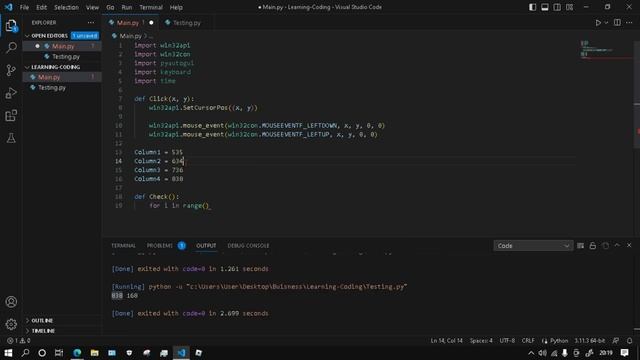Open the Search view in activity bar
The image size is (640, 360).
[11, 48]
